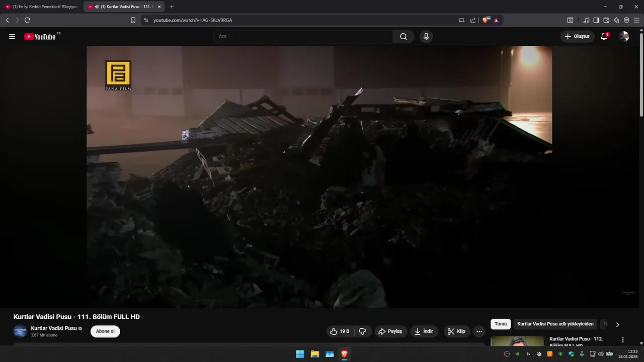Viewport: 644px width, 362px height.
Task: Create a clip with the Klip button
Action: [x=456, y=331]
